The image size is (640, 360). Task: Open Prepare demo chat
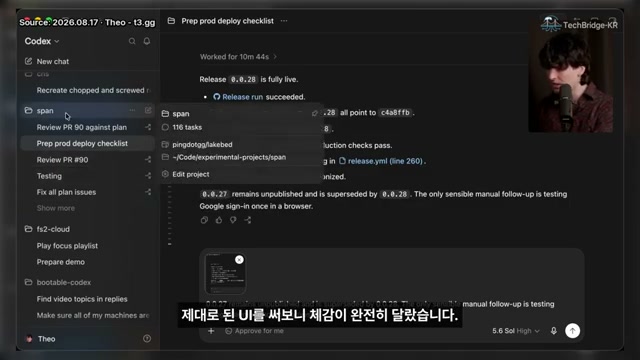point(60,262)
